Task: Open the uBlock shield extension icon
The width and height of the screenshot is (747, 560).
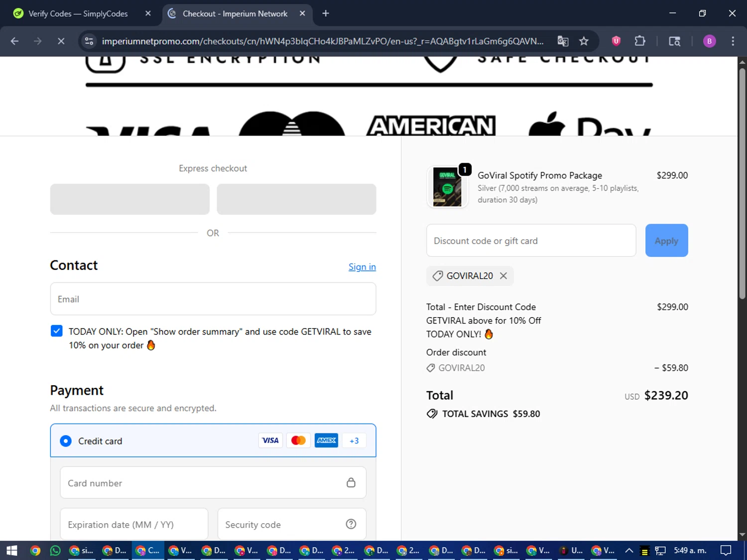Action: point(616,41)
